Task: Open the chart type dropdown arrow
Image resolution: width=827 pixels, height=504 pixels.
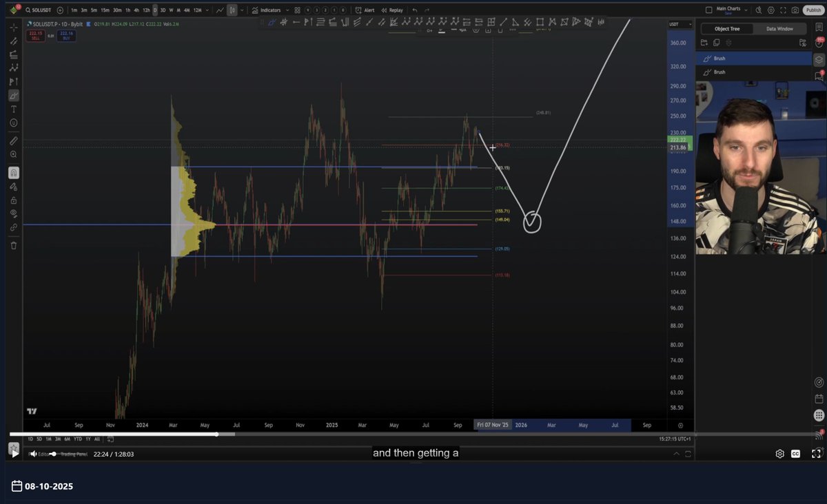Action: tap(241, 10)
